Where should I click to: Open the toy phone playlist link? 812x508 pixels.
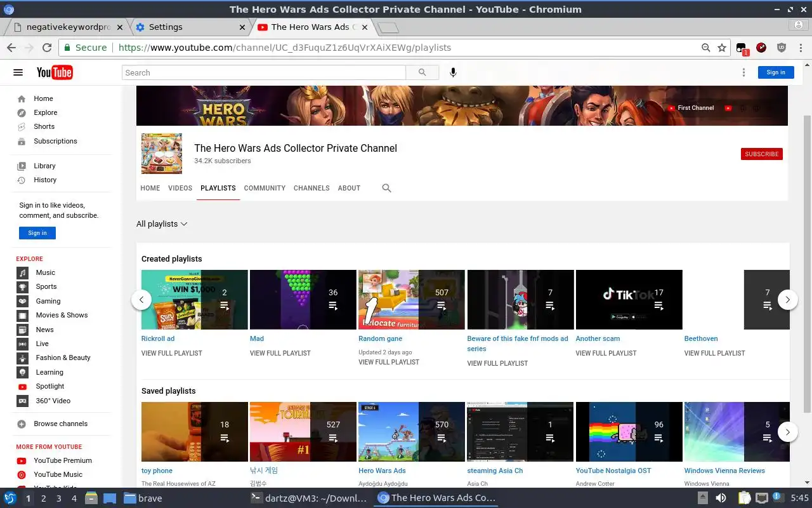pos(157,471)
